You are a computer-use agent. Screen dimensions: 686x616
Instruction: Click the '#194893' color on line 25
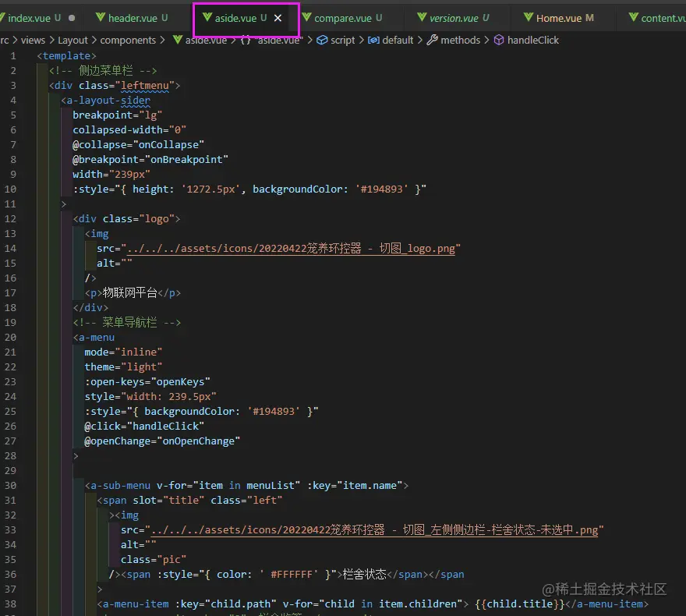coord(274,411)
